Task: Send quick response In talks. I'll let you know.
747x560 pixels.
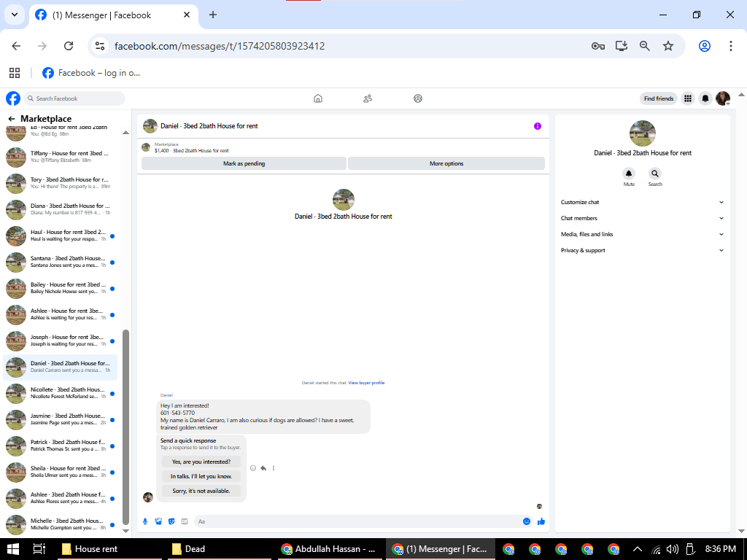Action: [201, 476]
